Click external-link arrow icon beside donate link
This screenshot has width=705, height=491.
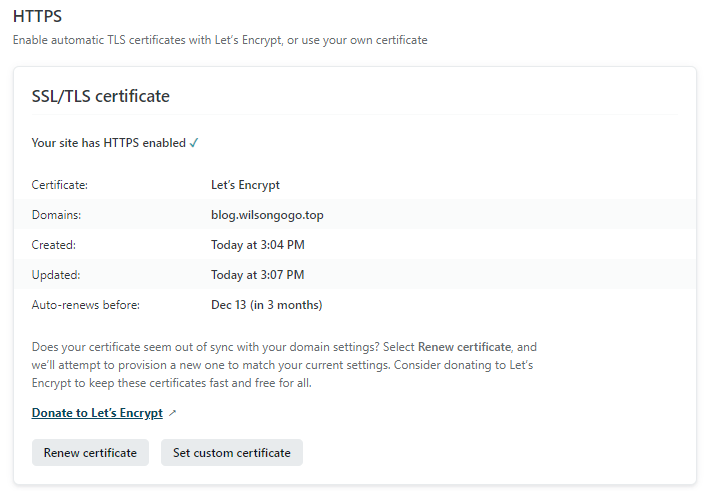(172, 413)
